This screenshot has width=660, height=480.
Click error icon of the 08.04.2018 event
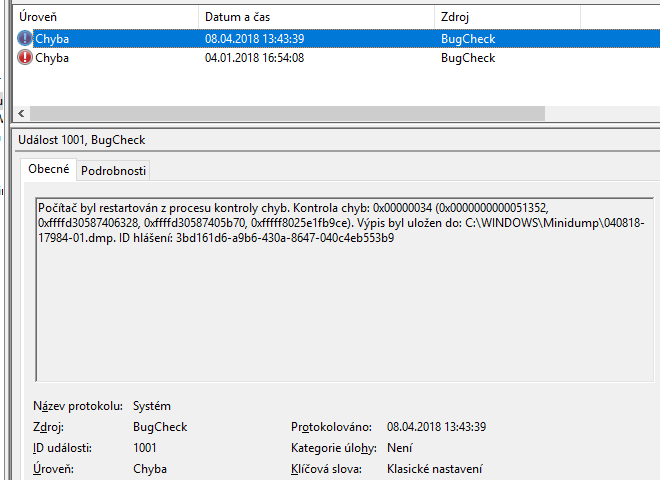coord(25,38)
